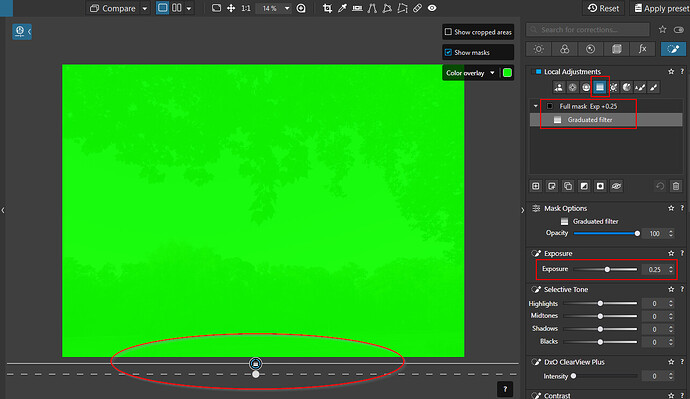This screenshot has height=399, width=690.
Task: Switch to side-by-side view mode
Action: (176, 8)
